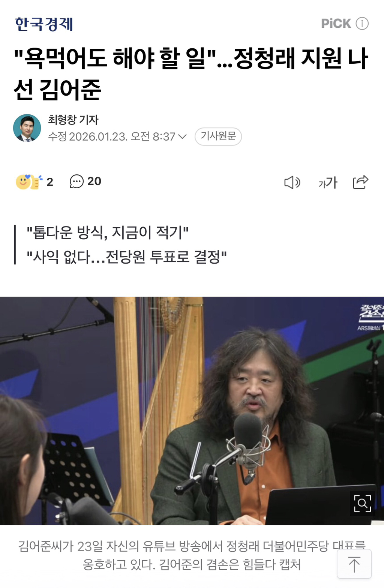Tap the reaction emoji icon
Image resolution: width=384 pixels, height=588 pixels.
pos(29,182)
